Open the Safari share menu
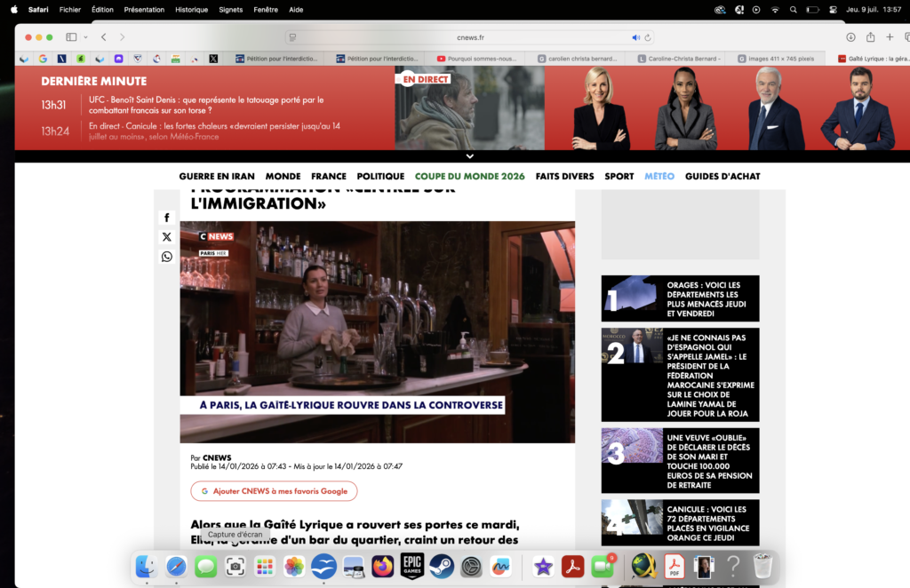 [x=871, y=37]
